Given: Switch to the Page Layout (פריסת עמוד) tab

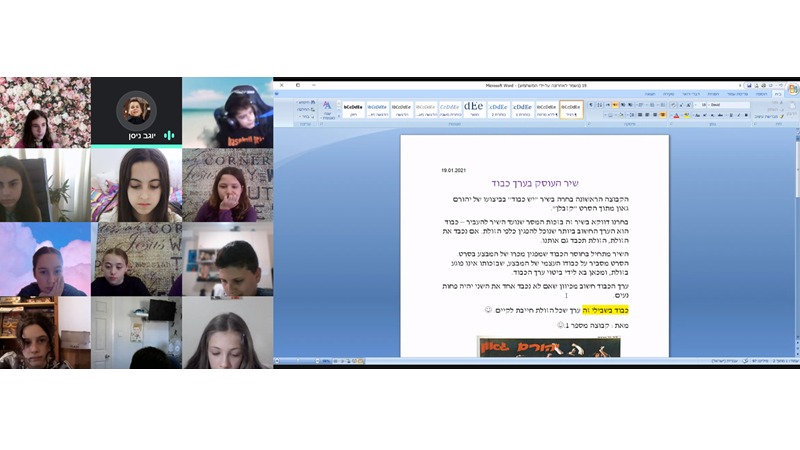Looking at the screenshot, I should (x=737, y=94).
